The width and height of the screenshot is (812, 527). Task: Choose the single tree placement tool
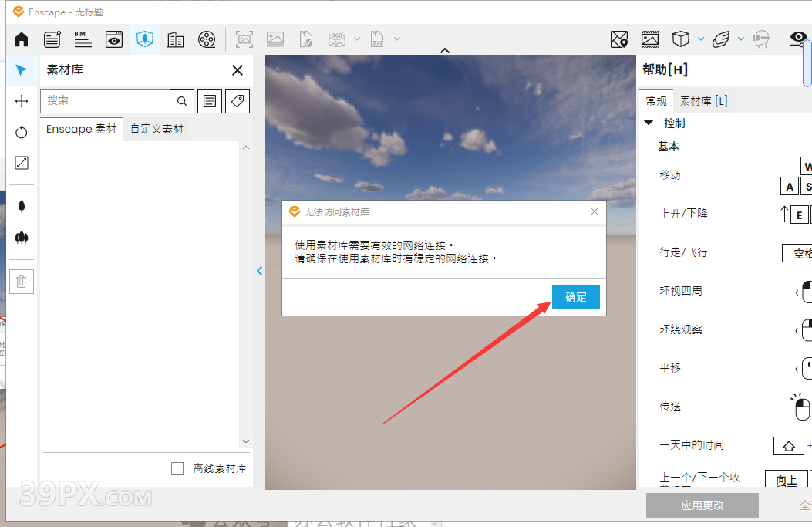point(22,206)
